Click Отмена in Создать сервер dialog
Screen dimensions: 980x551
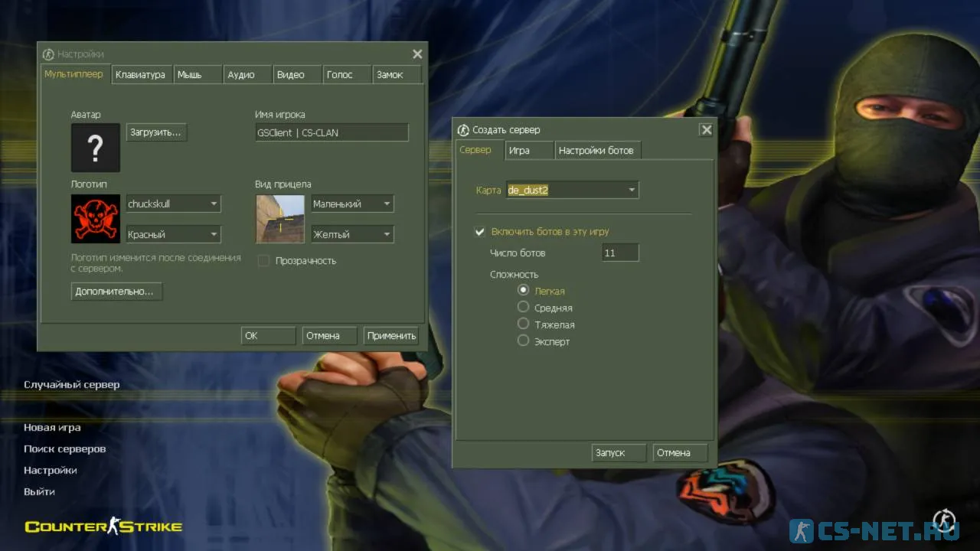(680, 452)
